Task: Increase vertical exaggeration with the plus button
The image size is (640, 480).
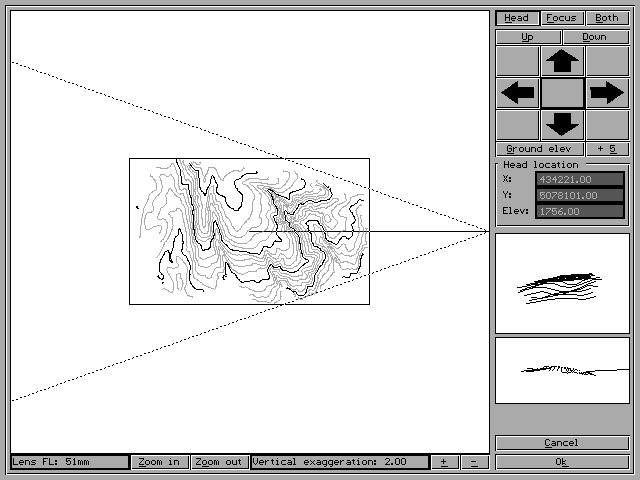Action: [444, 462]
